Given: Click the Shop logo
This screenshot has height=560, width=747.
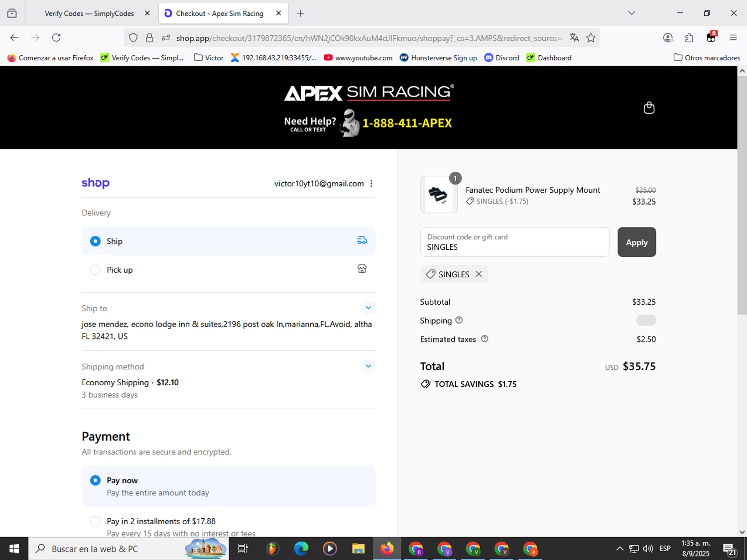Looking at the screenshot, I should [96, 183].
